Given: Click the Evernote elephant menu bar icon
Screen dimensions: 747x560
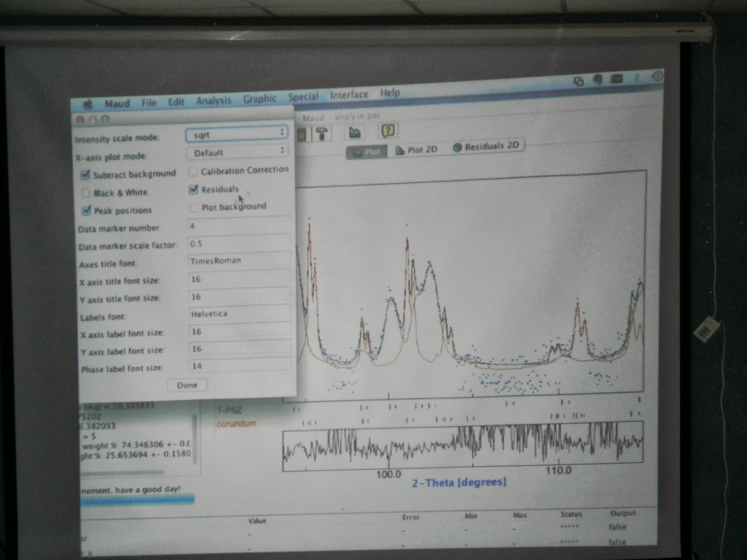Looking at the screenshot, I should 598,80.
